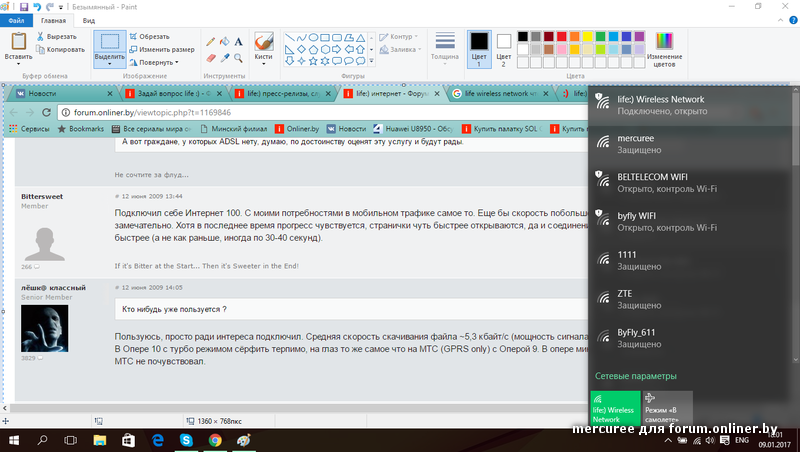Collapse the ribbon with the chevron
The width and height of the screenshot is (800, 452).
pyautogui.click(x=781, y=20)
